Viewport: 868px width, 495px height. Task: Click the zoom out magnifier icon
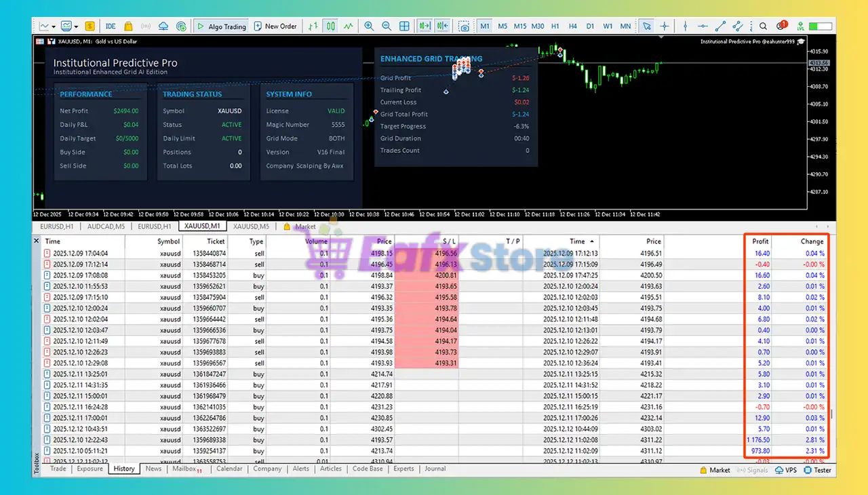(x=387, y=26)
